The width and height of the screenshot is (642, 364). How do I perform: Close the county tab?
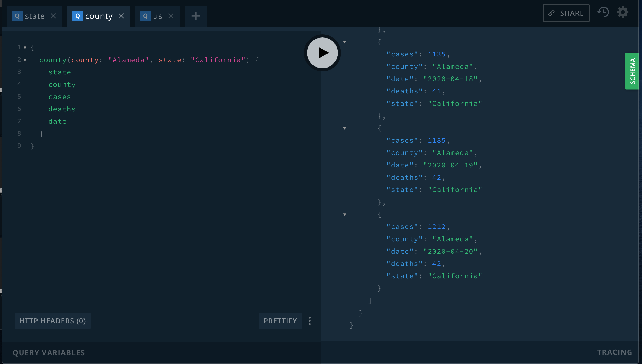[x=121, y=16]
